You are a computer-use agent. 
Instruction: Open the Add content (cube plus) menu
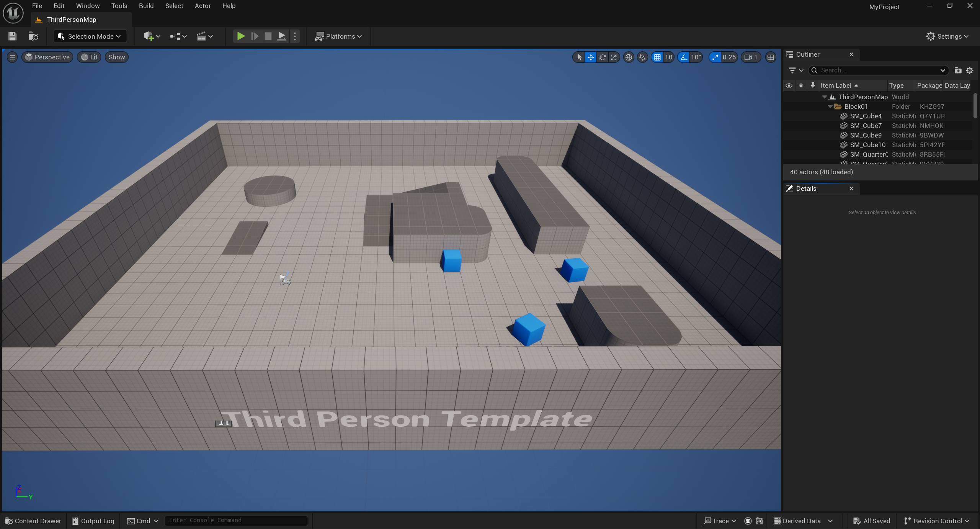(x=152, y=36)
